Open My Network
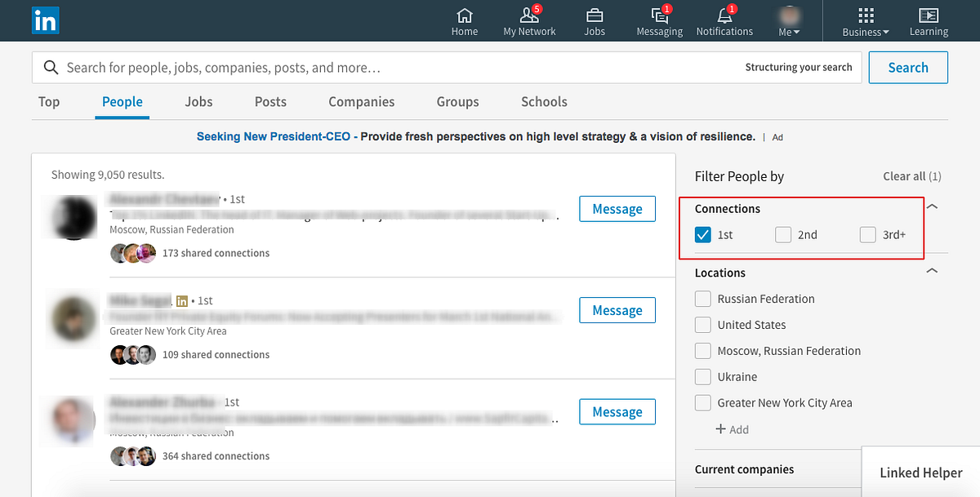Screen dimensions: 980x497 click(x=529, y=20)
